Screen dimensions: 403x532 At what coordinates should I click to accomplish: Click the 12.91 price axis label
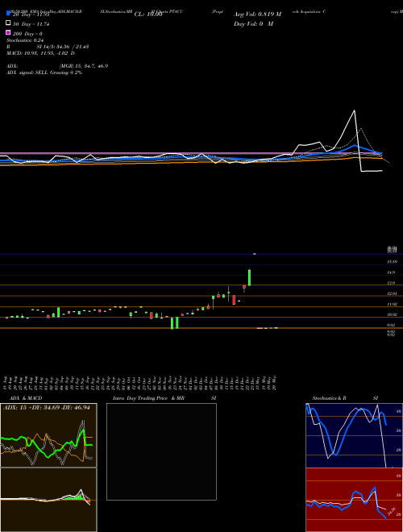(x=392, y=293)
